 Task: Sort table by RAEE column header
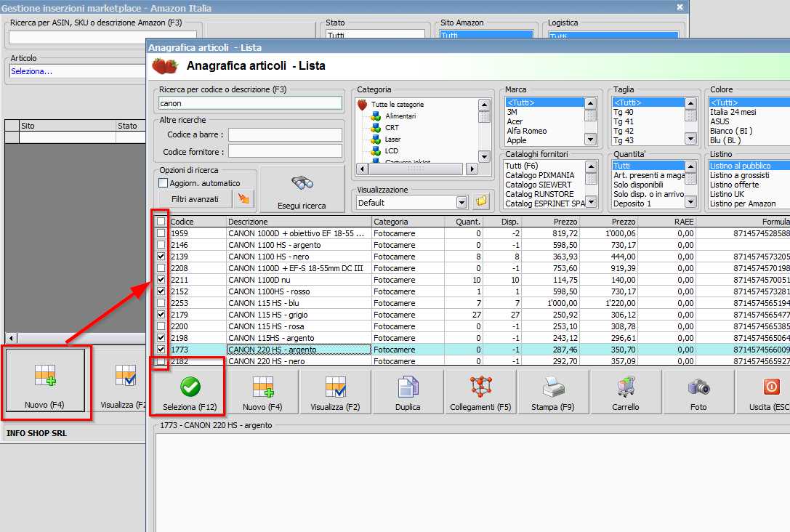click(x=666, y=221)
